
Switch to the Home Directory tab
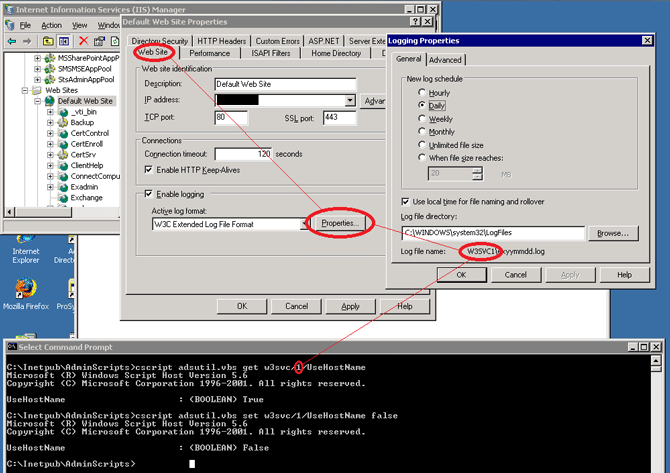point(336,53)
